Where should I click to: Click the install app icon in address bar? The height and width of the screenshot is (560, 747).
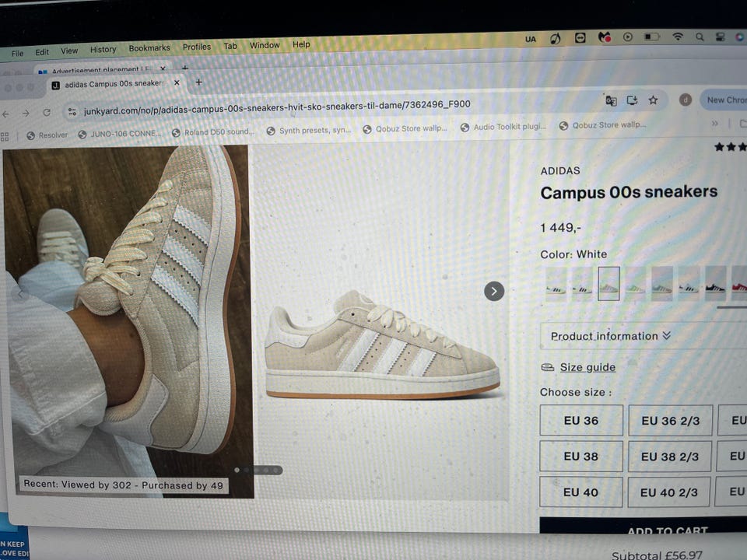pos(632,100)
